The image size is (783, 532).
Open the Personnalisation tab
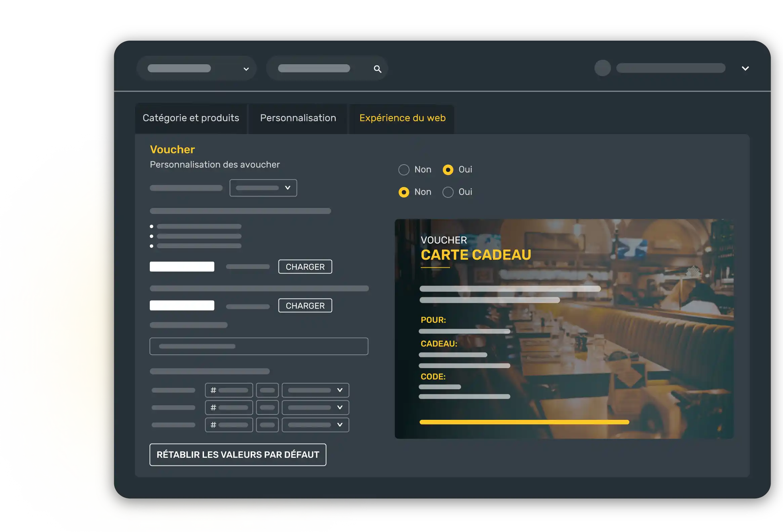tap(298, 118)
